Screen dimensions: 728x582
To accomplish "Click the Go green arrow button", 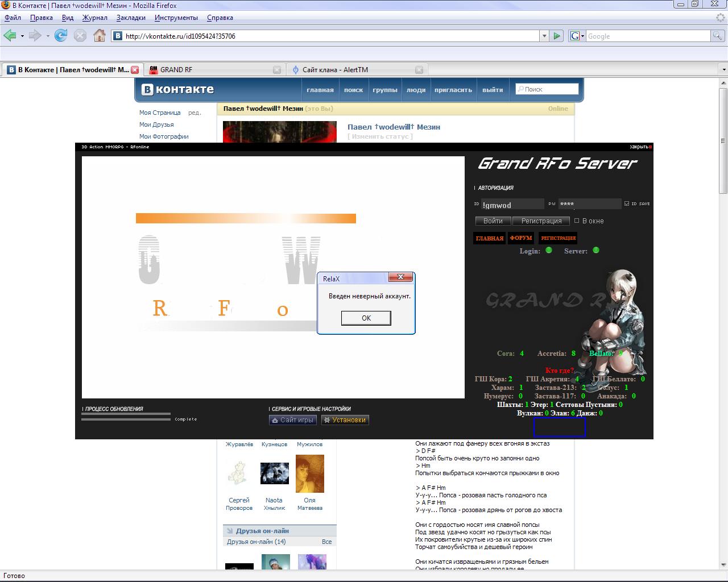I will coord(557,36).
